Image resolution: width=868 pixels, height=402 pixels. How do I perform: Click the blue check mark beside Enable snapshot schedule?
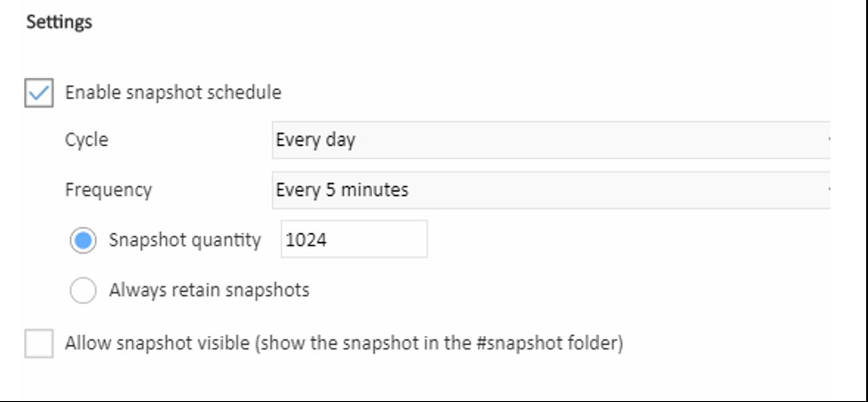pos(39,92)
